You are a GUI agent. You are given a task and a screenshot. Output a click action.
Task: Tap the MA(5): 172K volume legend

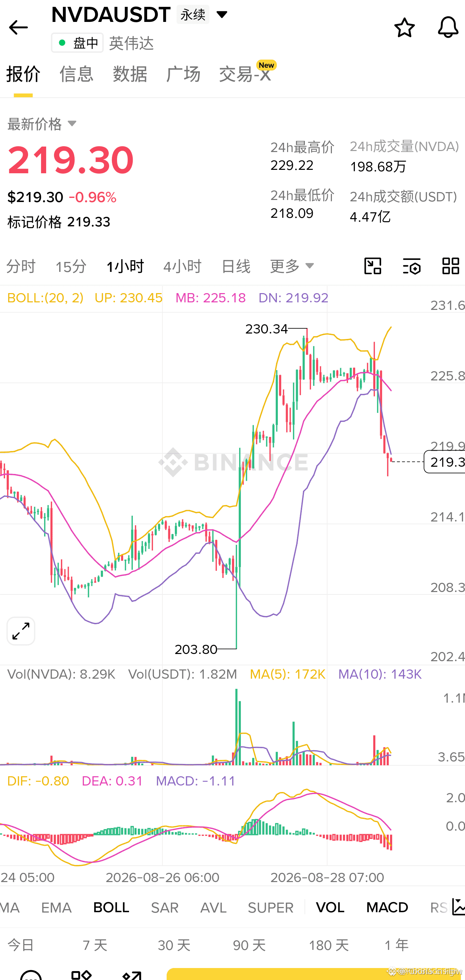(x=287, y=674)
